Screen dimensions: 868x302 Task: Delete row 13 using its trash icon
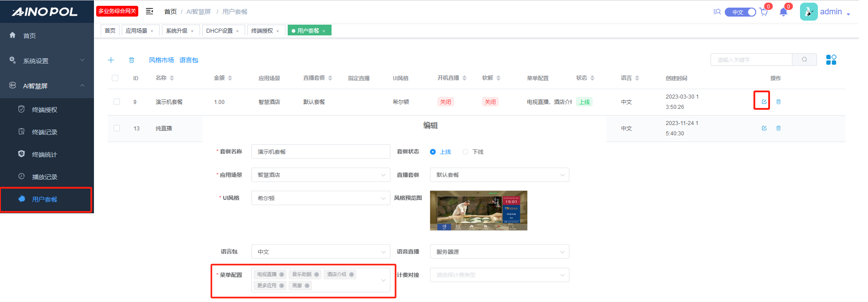pyautogui.click(x=778, y=128)
